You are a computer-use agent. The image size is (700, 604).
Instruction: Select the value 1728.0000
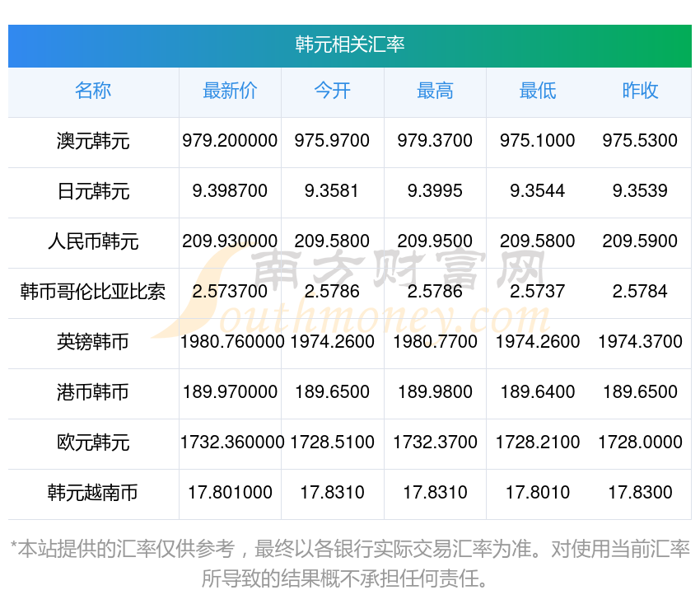(640, 442)
